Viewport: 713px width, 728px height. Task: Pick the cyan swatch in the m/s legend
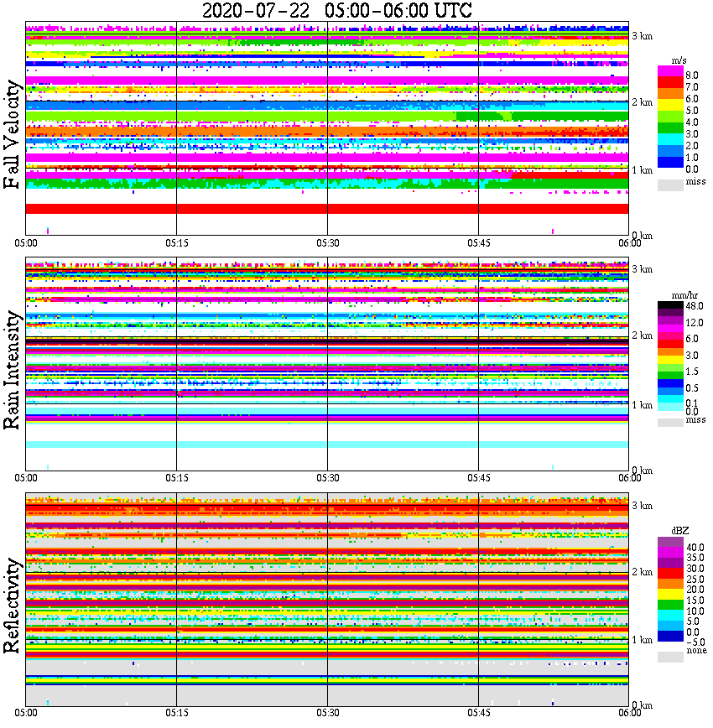670,139
